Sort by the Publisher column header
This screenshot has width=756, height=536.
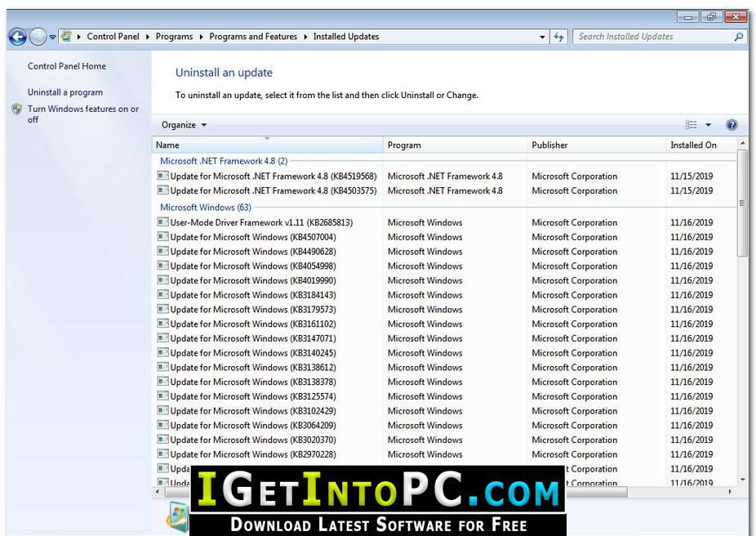point(597,145)
